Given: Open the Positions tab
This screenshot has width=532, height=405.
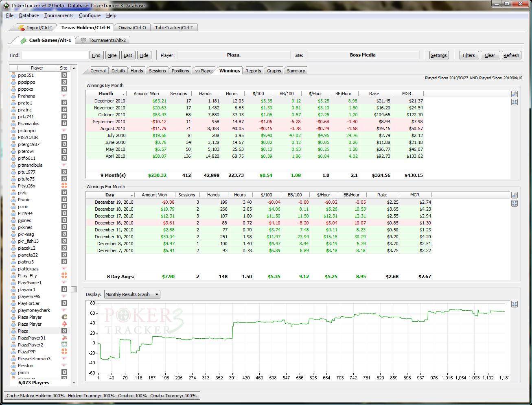Looking at the screenshot, I should (x=180, y=71).
